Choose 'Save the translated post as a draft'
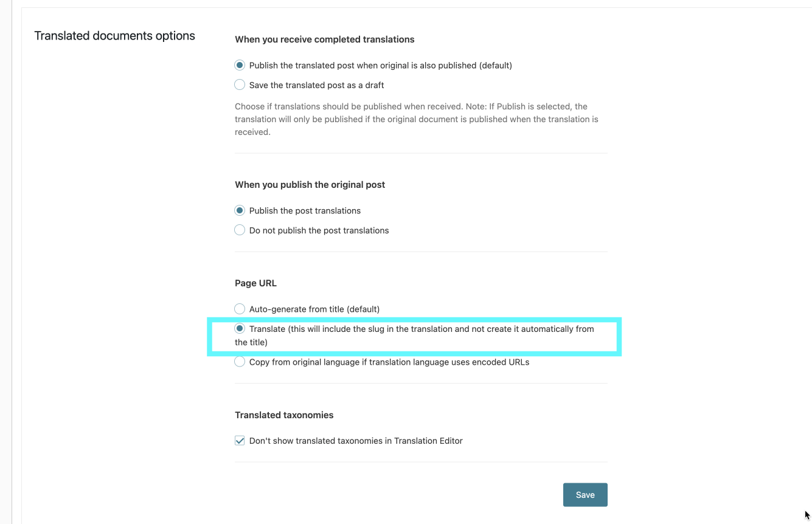 pyautogui.click(x=240, y=85)
